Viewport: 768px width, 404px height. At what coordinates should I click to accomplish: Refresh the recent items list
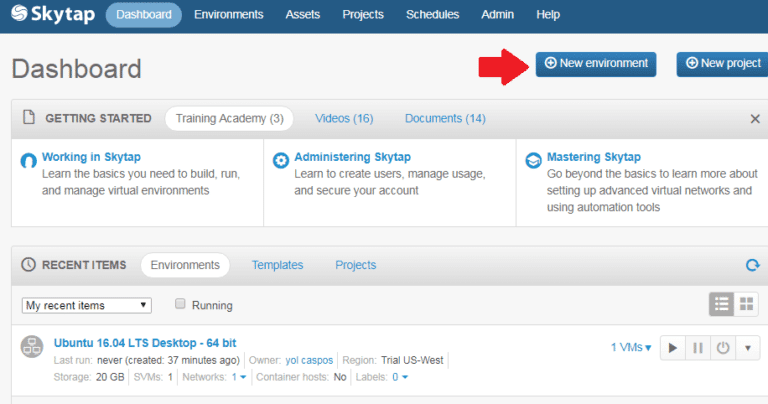pos(752,265)
